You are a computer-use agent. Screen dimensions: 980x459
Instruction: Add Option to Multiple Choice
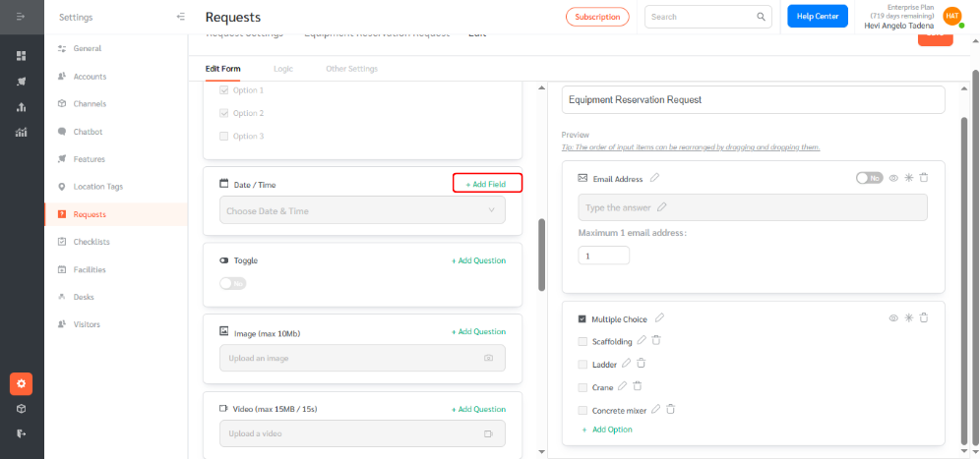click(607, 430)
